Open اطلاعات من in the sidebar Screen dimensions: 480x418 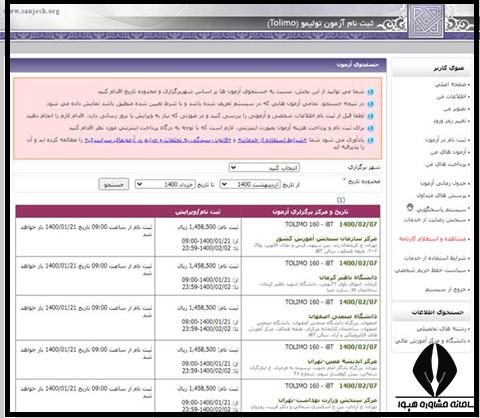click(x=451, y=96)
